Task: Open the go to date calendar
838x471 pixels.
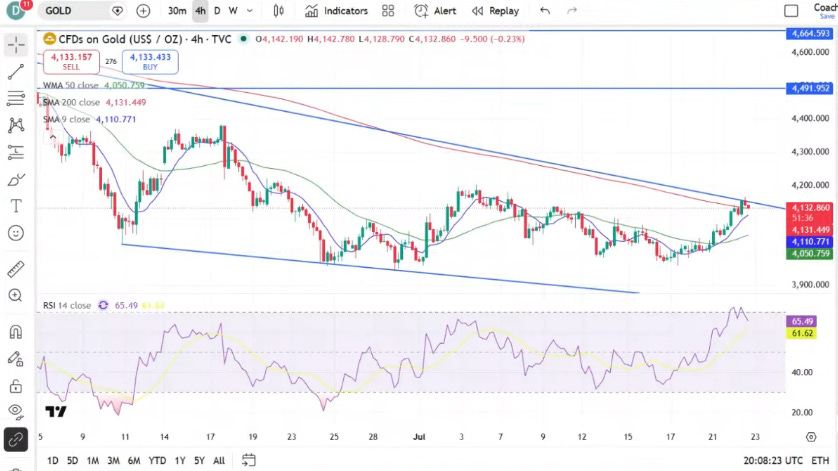Action: [x=249, y=460]
